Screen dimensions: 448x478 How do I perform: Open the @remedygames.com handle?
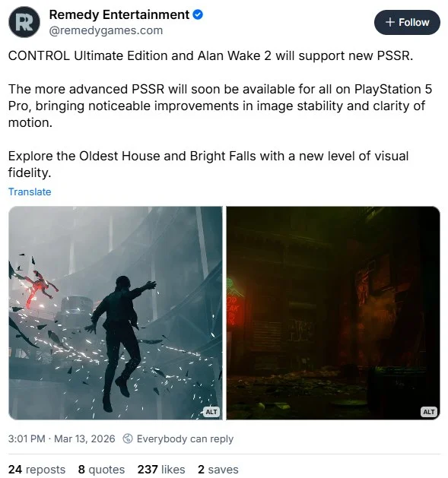tap(106, 30)
